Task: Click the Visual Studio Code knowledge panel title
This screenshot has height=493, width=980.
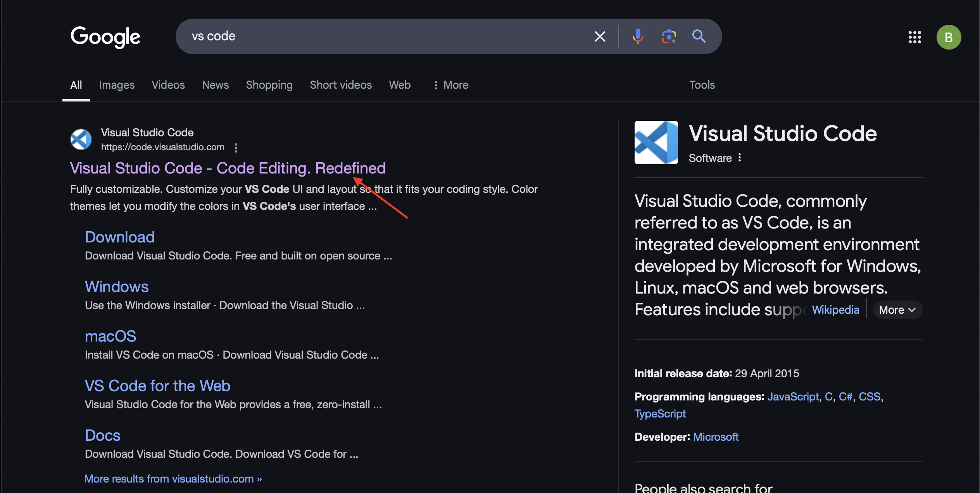Action: coord(783,134)
